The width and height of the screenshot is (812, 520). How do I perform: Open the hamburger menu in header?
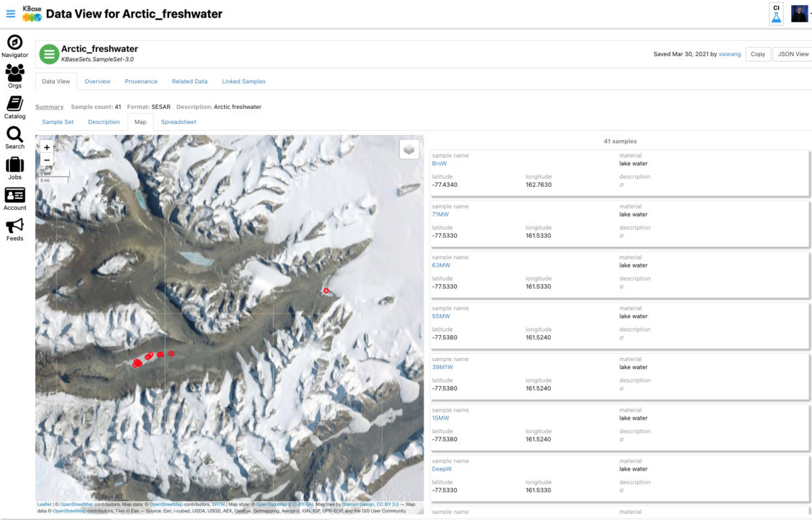(10, 14)
